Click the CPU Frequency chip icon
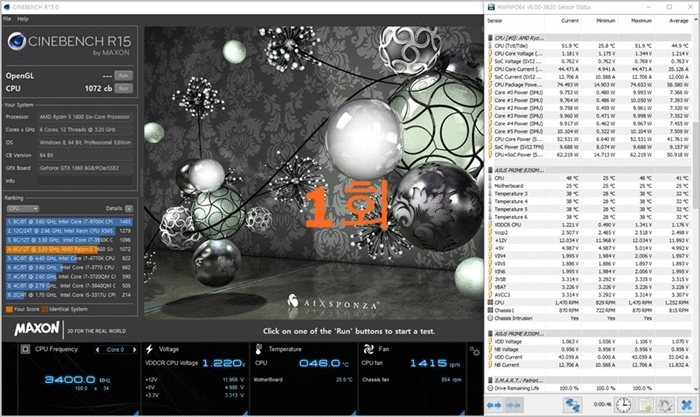The height and width of the screenshot is (417, 700). point(25,349)
